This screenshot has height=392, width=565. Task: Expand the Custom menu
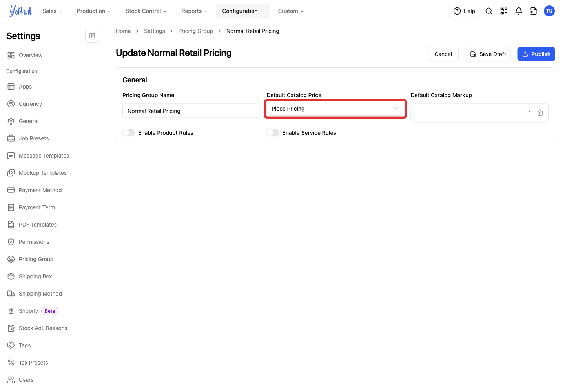[291, 11]
